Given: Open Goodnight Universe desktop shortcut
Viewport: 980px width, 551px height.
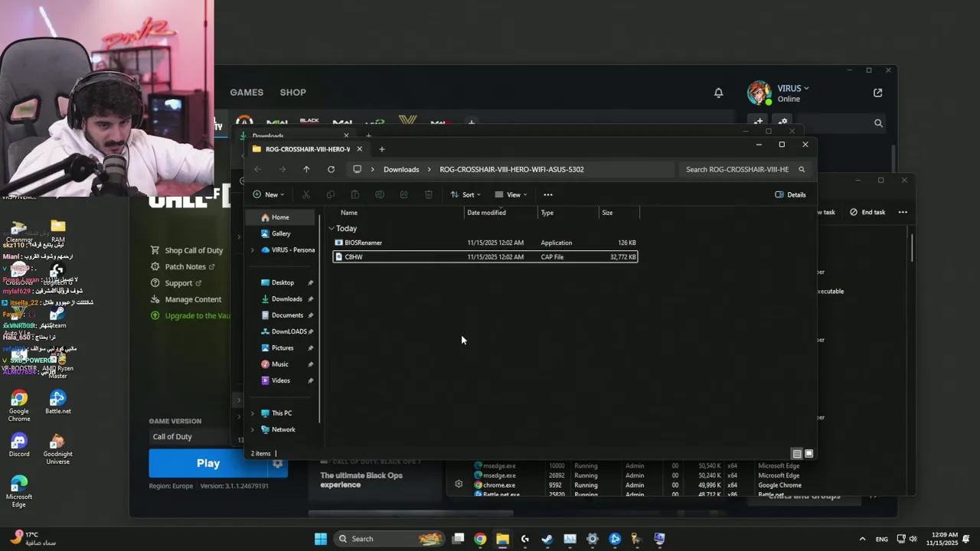Looking at the screenshot, I should pos(57,448).
